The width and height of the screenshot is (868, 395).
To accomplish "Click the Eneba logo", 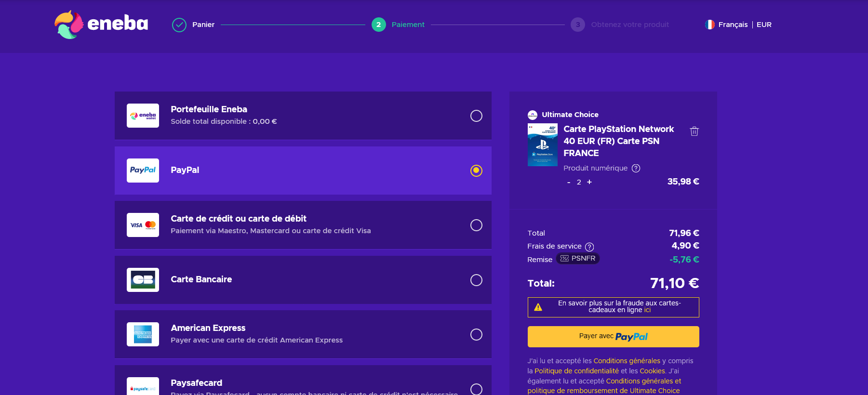I will pos(101,24).
